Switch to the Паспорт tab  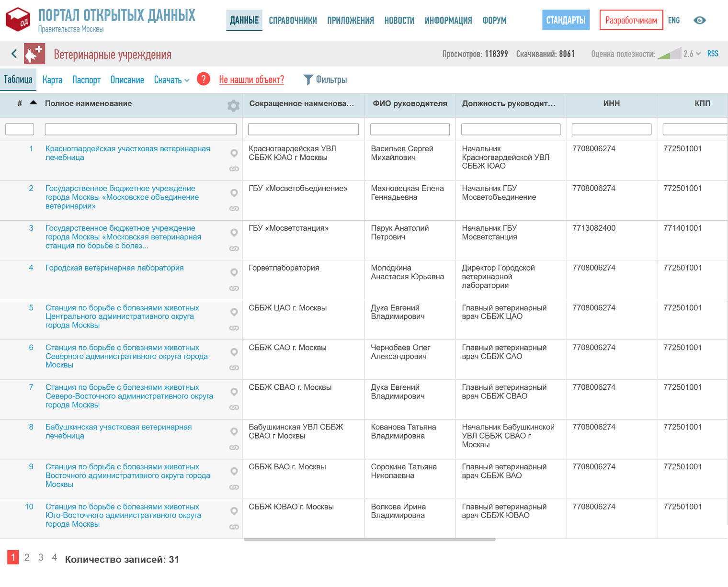tap(86, 80)
